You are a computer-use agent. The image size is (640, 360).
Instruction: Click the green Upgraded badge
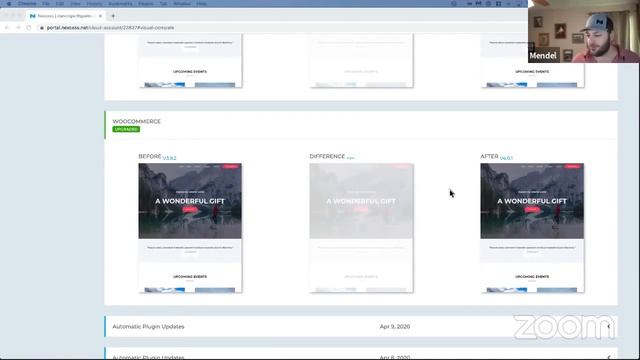click(126, 129)
